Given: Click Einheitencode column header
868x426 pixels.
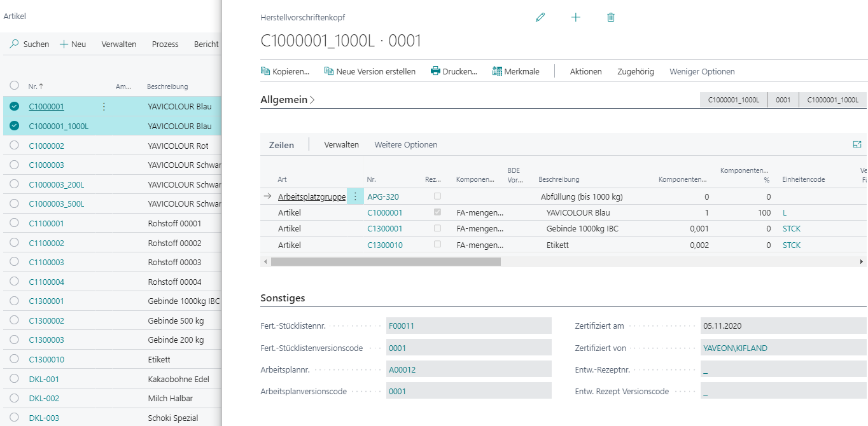Looking at the screenshot, I should [804, 179].
